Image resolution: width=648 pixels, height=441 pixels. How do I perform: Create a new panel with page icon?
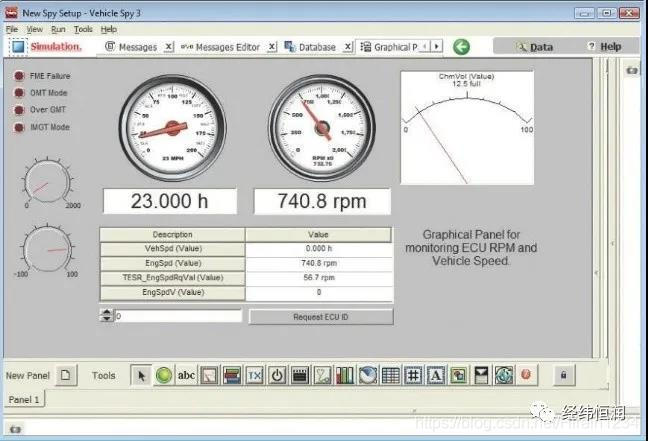point(66,375)
